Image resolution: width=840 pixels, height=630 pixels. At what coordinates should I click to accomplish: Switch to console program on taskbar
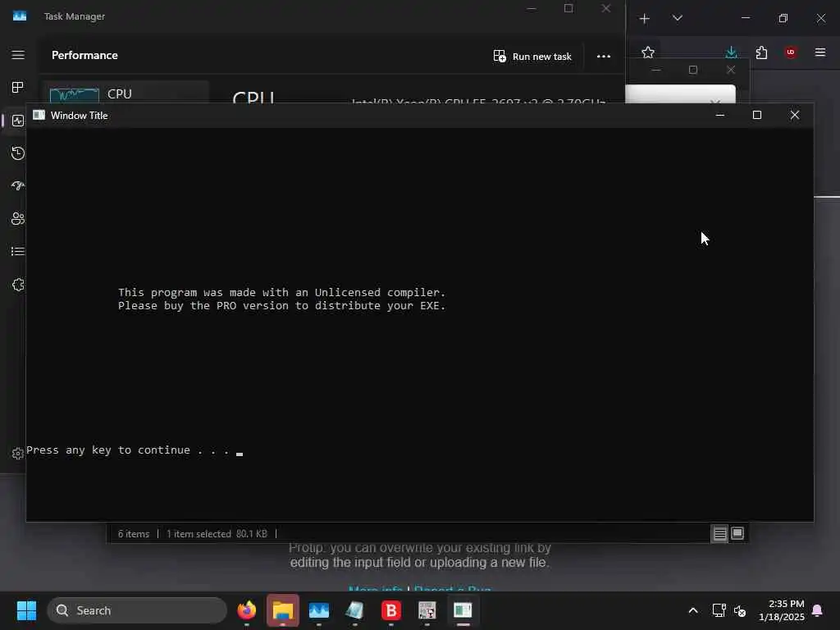(x=463, y=610)
